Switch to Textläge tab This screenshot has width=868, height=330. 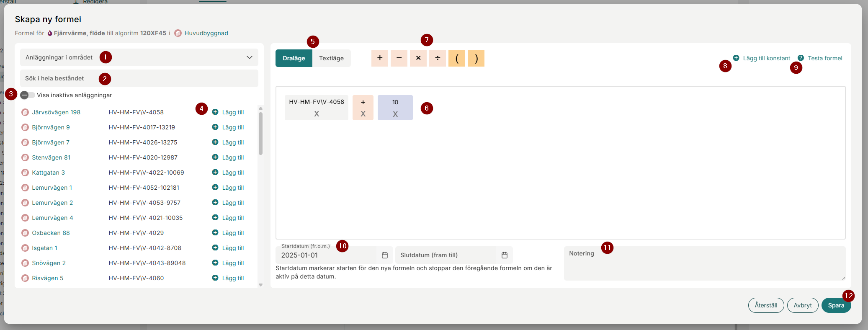click(x=331, y=58)
